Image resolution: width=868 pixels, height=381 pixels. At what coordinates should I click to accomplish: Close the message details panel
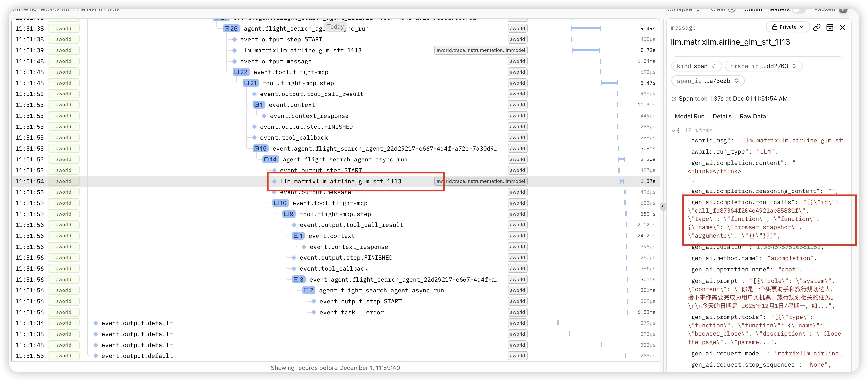(843, 27)
